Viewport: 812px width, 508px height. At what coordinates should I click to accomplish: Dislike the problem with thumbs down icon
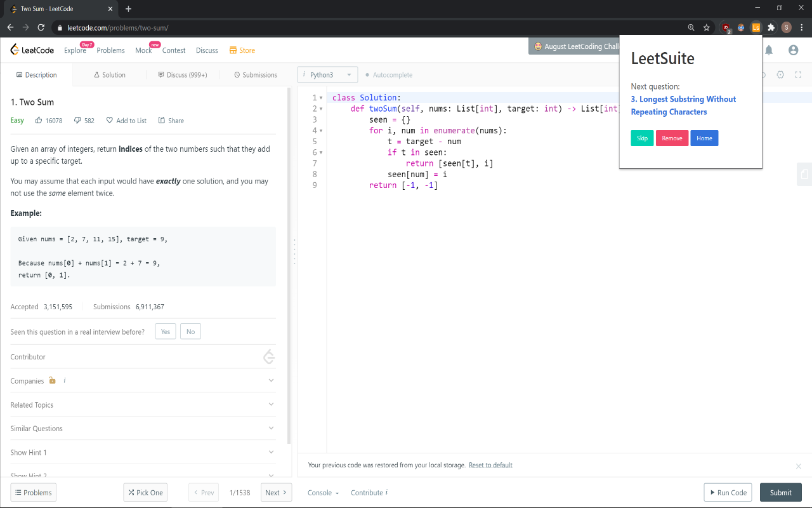(x=77, y=121)
